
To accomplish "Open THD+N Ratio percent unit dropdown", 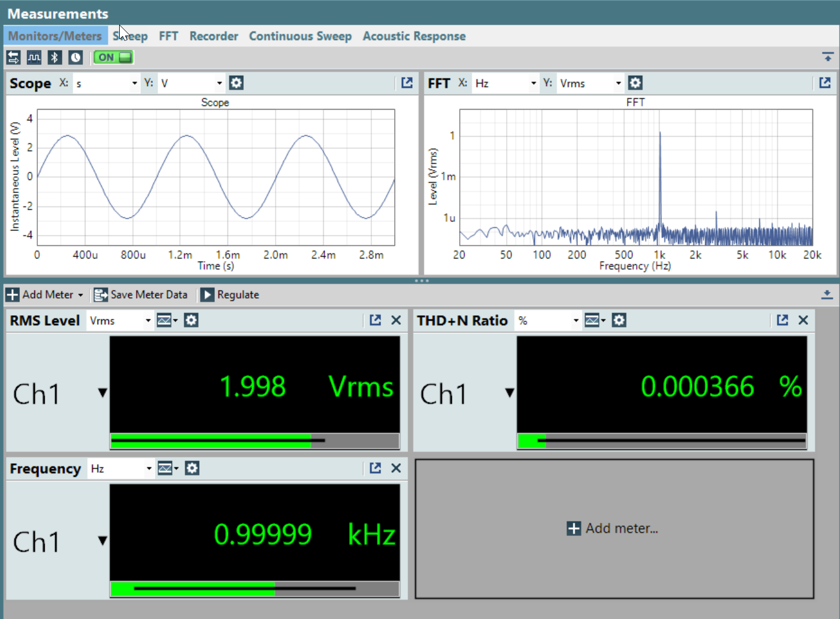I will (x=548, y=321).
